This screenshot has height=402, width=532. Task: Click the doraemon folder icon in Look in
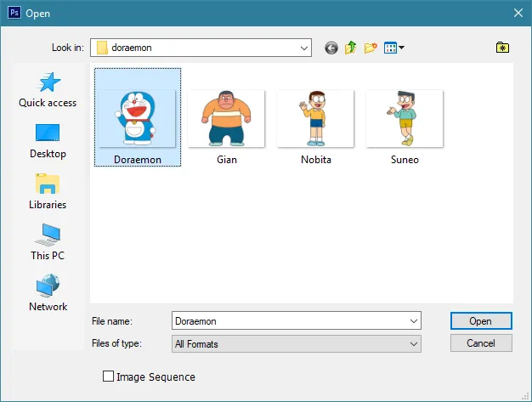coord(102,48)
